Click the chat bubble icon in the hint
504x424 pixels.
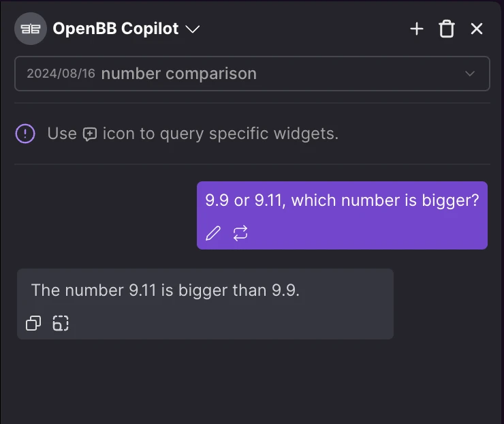[x=90, y=134]
